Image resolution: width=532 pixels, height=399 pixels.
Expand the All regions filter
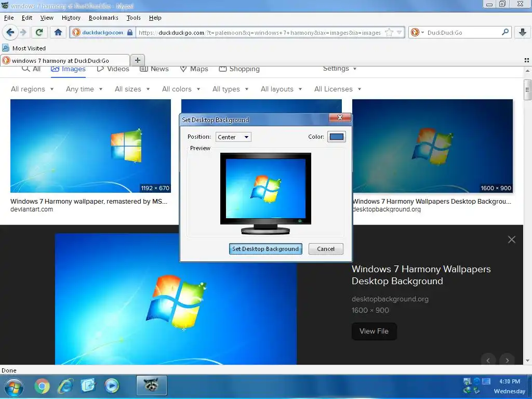(32, 89)
